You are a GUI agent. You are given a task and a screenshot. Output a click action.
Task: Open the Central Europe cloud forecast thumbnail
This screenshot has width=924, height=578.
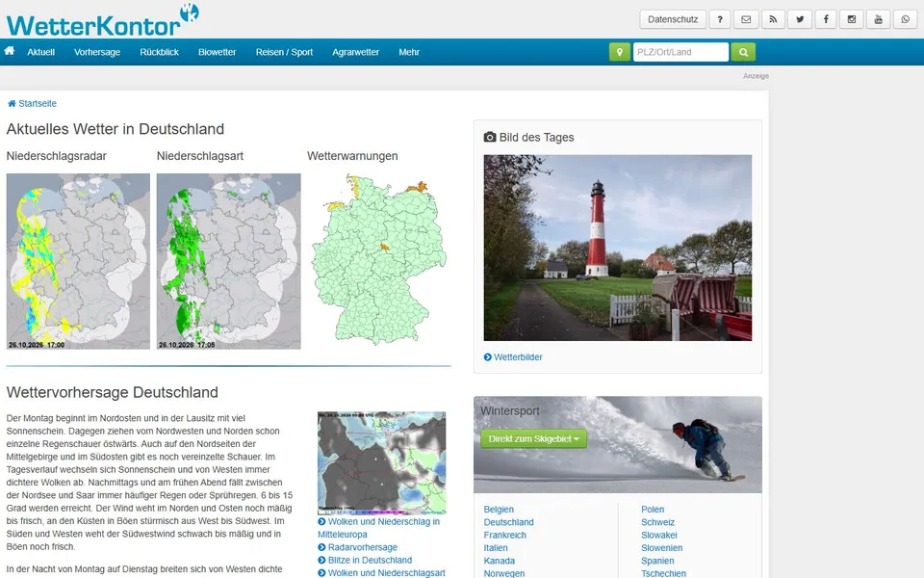pos(382,463)
